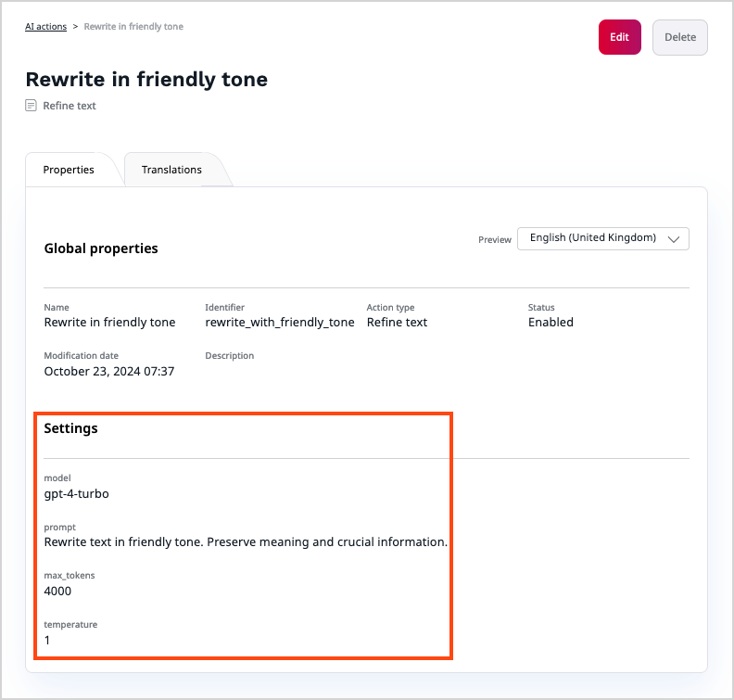Click the Refine text document icon
Image resolution: width=734 pixels, height=700 pixels.
(x=32, y=106)
